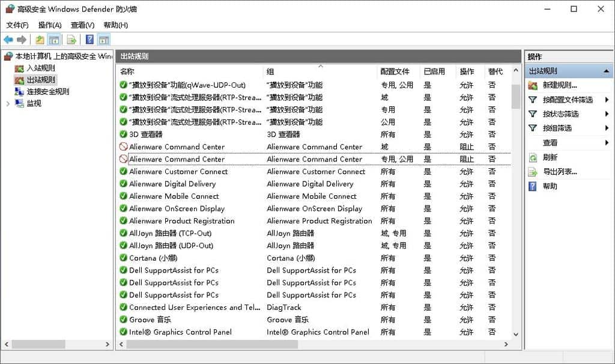Click the 导出列表 icon in actions pane

tap(534, 171)
